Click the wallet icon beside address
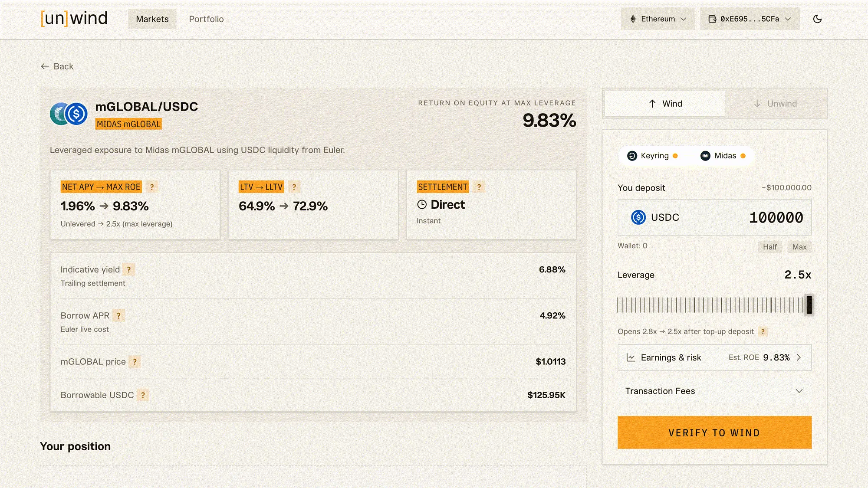This screenshot has width=868, height=488. click(712, 19)
